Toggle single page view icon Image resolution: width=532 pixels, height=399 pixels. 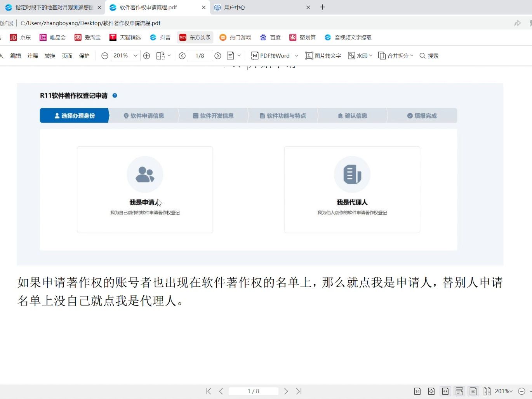(x=473, y=391)
